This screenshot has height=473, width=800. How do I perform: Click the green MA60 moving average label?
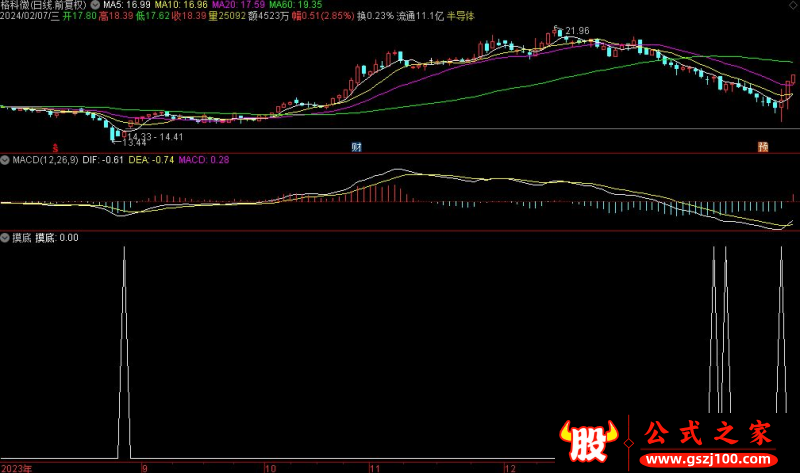294,5
